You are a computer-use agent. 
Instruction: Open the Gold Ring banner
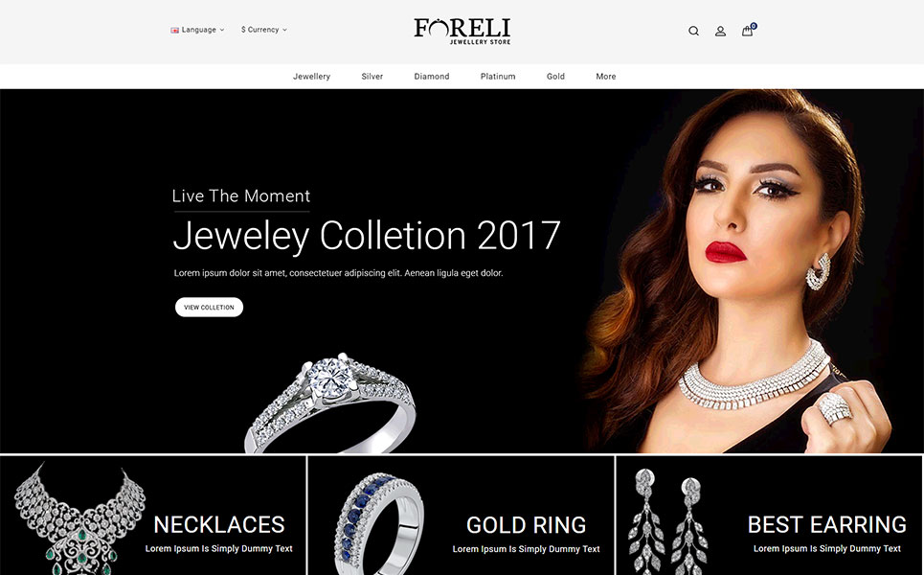click(461, 516)
